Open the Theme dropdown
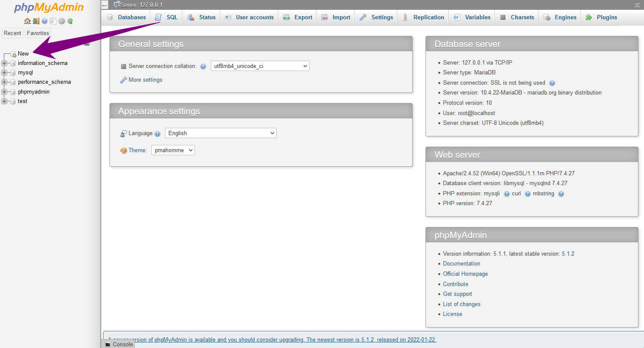Image resolution: width=644 pixels, height=348 pixels. click(x=173, y=150)
